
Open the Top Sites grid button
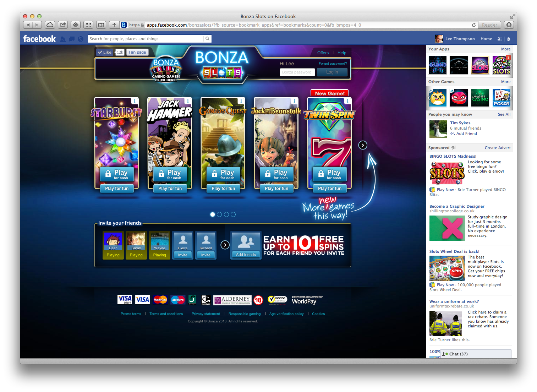click(88, 25)
